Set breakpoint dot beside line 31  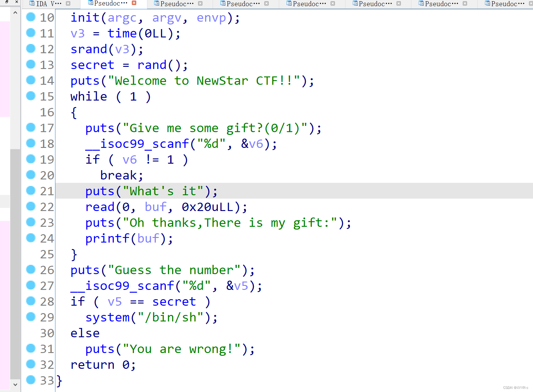(x=31, y=348)
